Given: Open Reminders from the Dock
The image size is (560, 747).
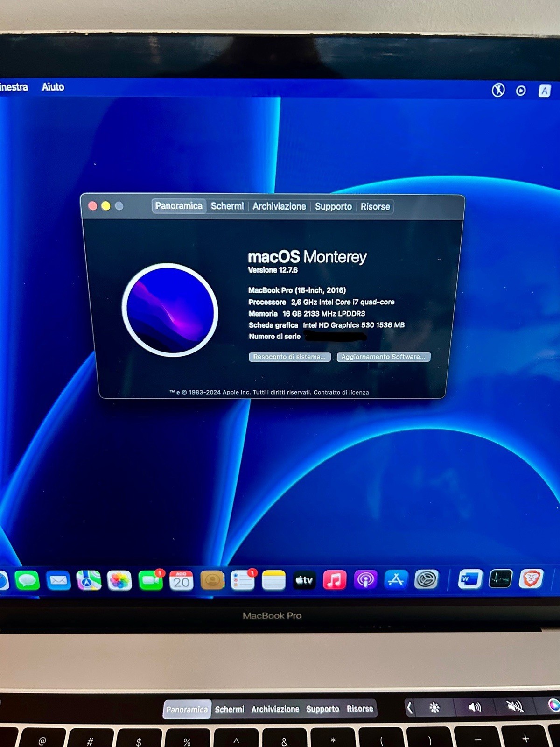Looking at the screenshot, I should tap(243, 580).
